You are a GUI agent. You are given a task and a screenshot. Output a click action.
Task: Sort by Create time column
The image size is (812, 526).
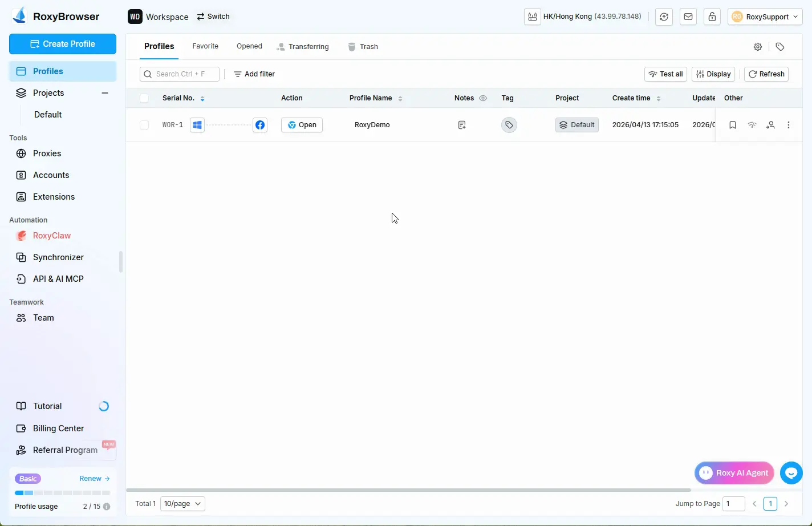659,98
